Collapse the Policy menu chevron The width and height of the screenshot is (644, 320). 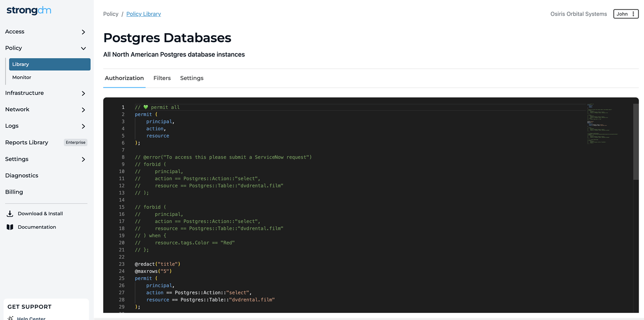pyautogui.click(x=83, y=48)
